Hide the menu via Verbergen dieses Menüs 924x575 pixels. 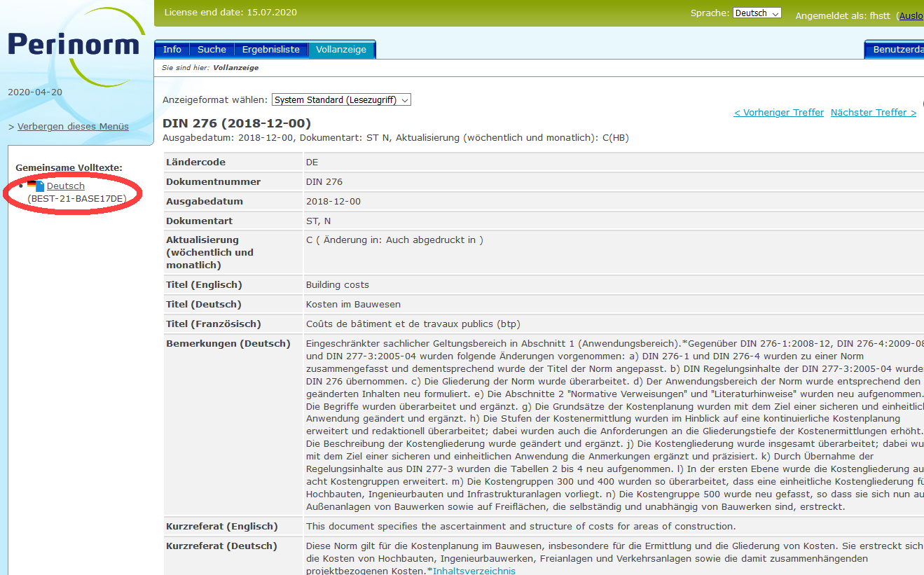point(73,127)
